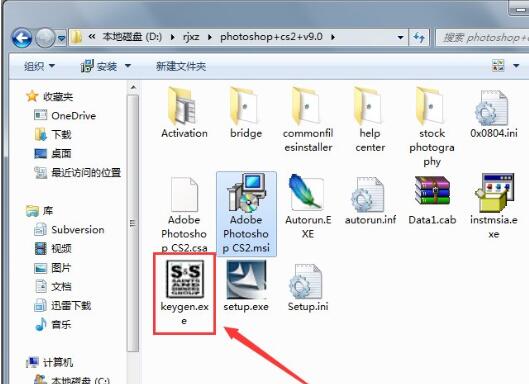Click the change view icon
The width and height of the screenshot is (529, 384).
point(498,65)
